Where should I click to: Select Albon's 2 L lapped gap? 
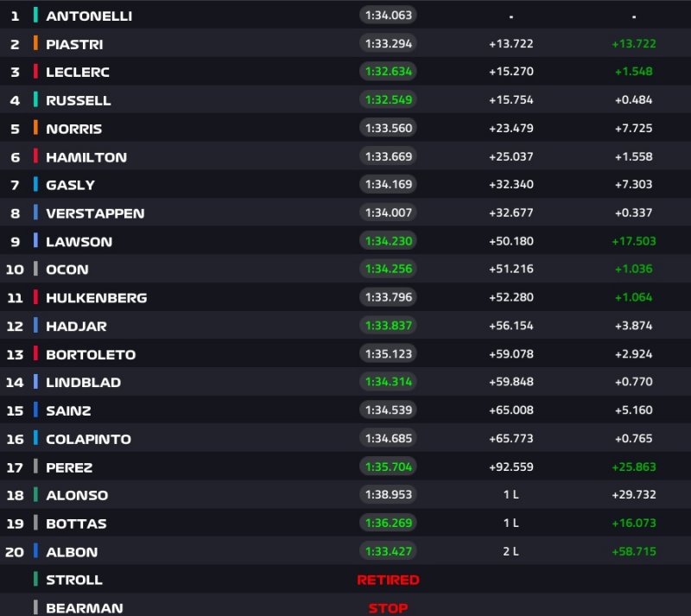(510, 551)
